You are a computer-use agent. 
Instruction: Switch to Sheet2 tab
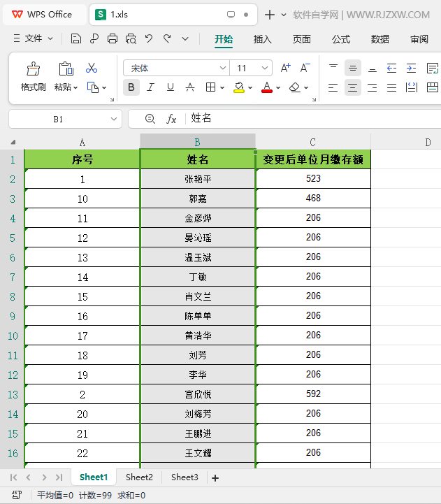click(x=139, y=477)
